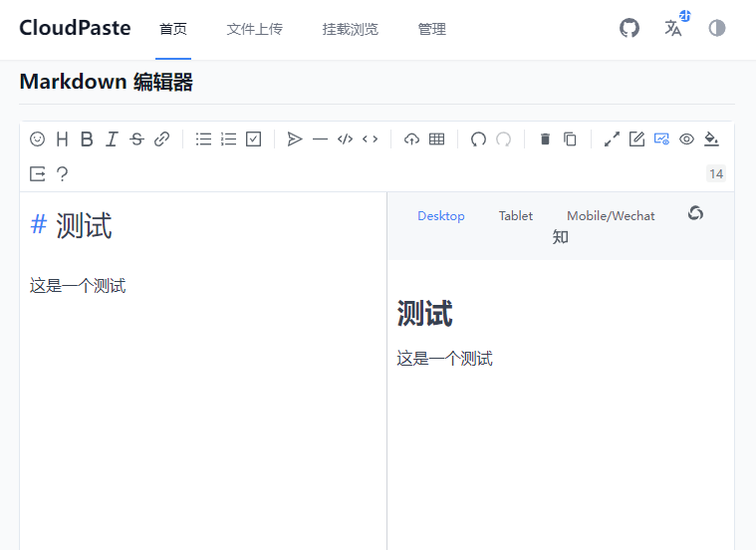Open the GitHub repository link

tap(630, 28)
